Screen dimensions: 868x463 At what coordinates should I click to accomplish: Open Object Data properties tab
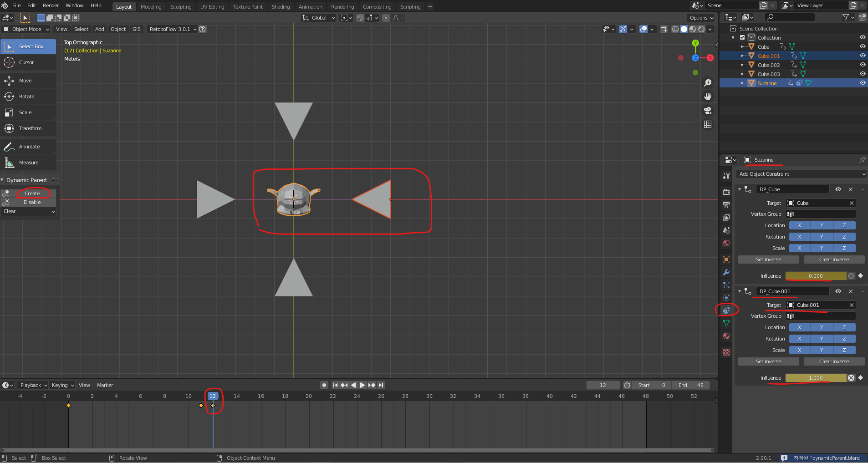pyautogui.click(x=726, y=323)
